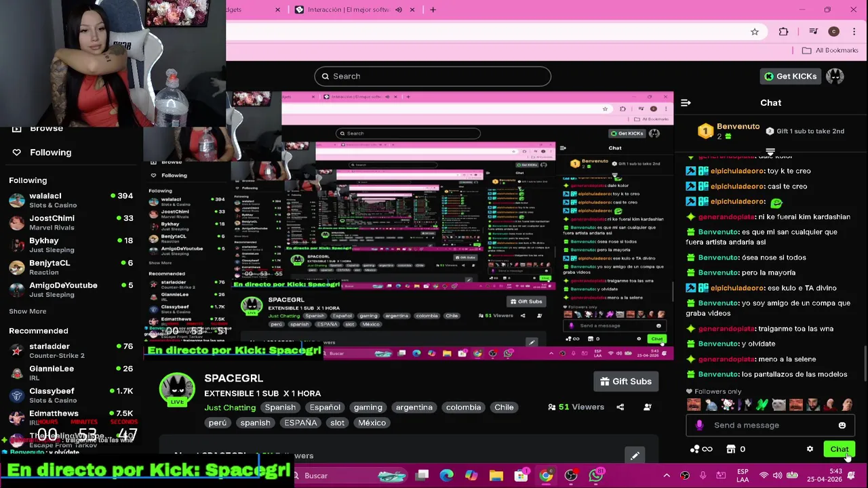
Task: Expand Show More under Following
Action: [28, 311]
